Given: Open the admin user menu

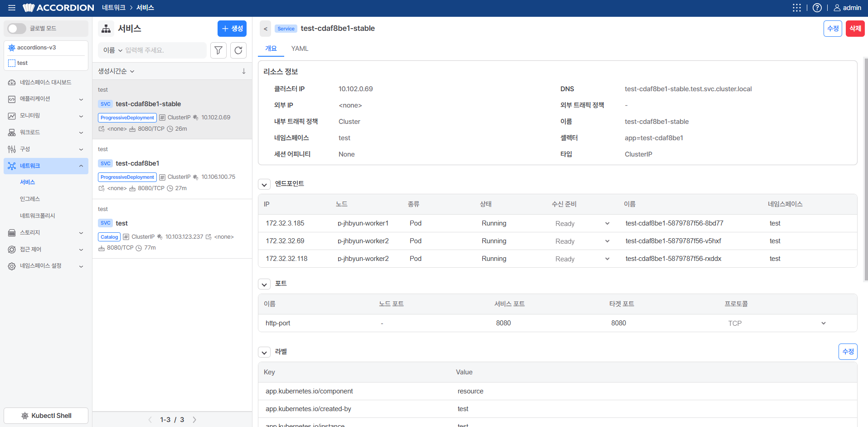Looking at the screenshot, I should click(847, 8).
